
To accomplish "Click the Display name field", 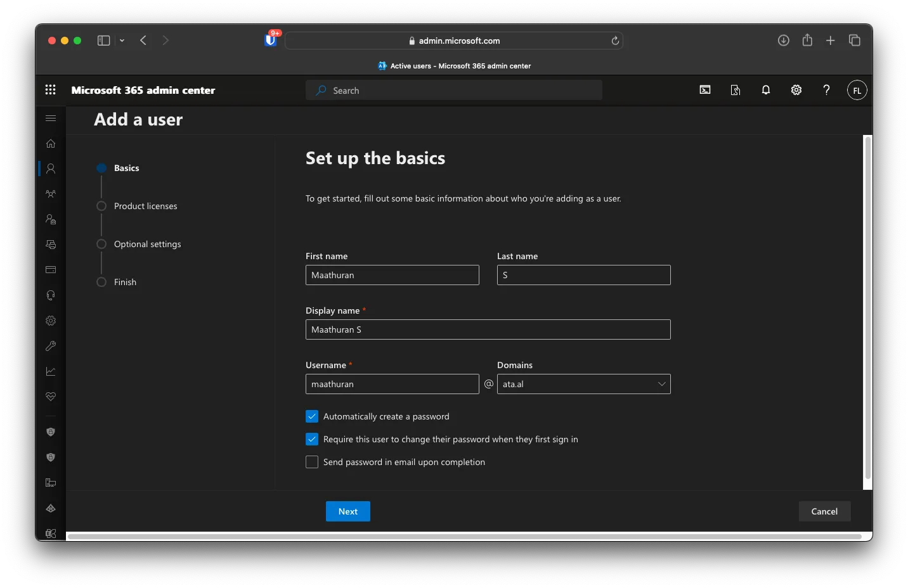I will pos(488,329).
